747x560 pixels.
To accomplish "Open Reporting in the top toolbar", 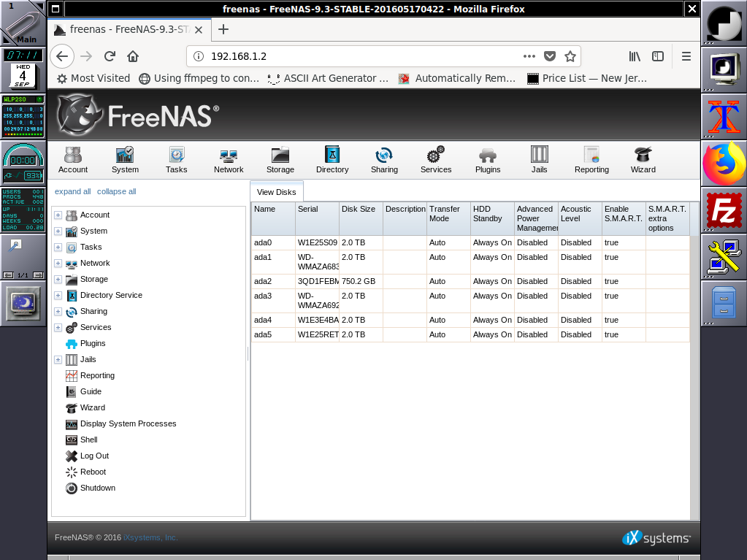I will [x=591, y=160].
